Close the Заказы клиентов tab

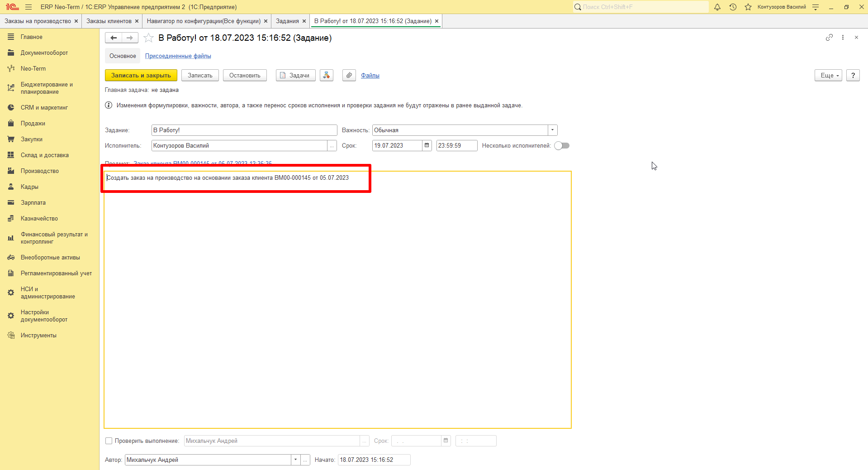137,21
